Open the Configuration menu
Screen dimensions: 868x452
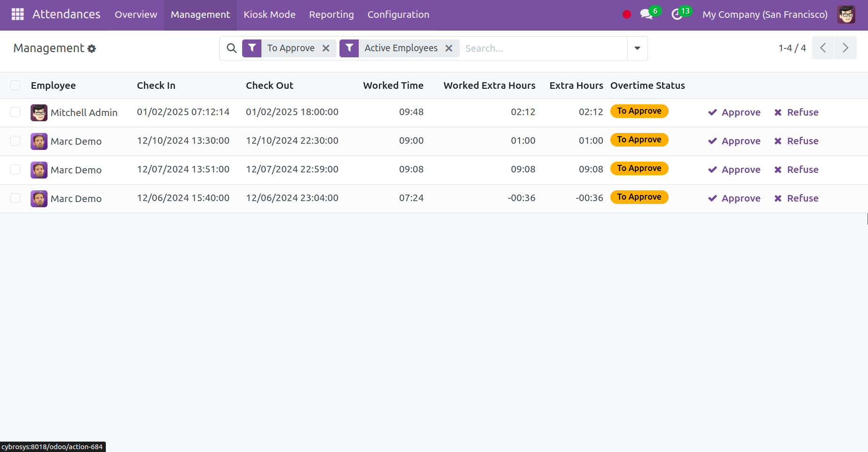[x=398, y=15]
